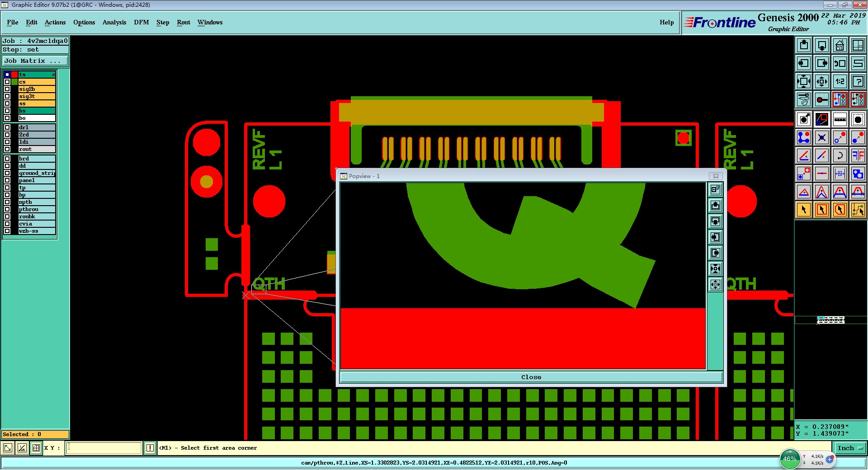Viewport: 868px width, 470px height.
Task: Click the mirror F feature icon
Action: (x=858, y=155)
